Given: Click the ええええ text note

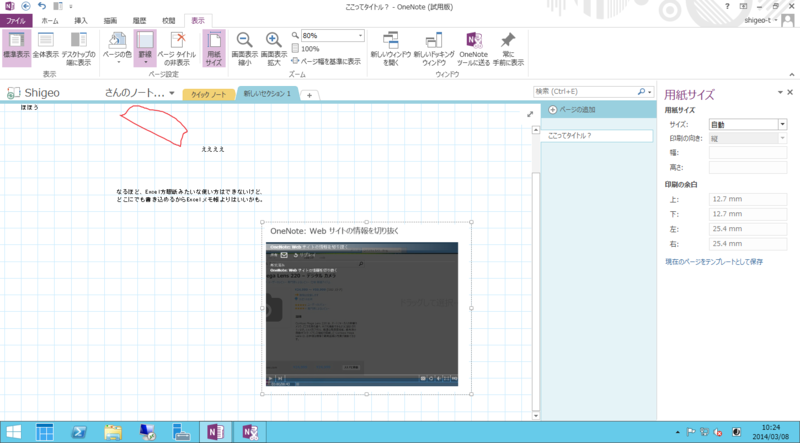Looking at the screenshot, I should [x=213, y=150].
